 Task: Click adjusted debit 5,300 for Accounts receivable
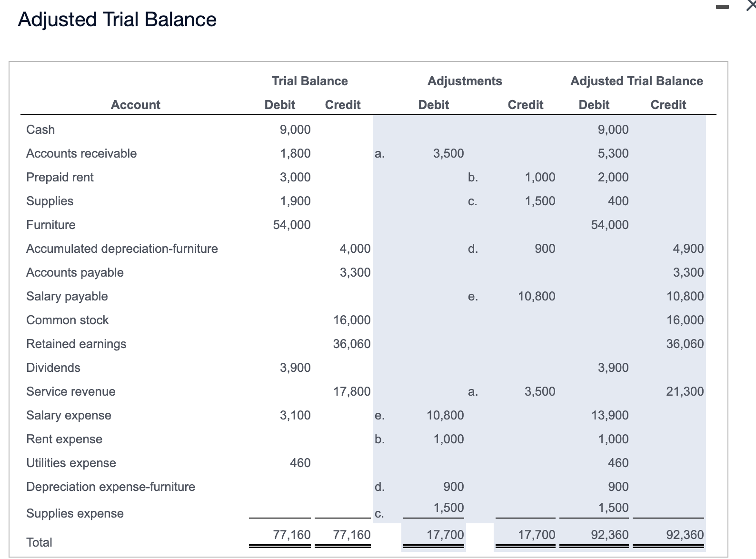coord(613,153)
